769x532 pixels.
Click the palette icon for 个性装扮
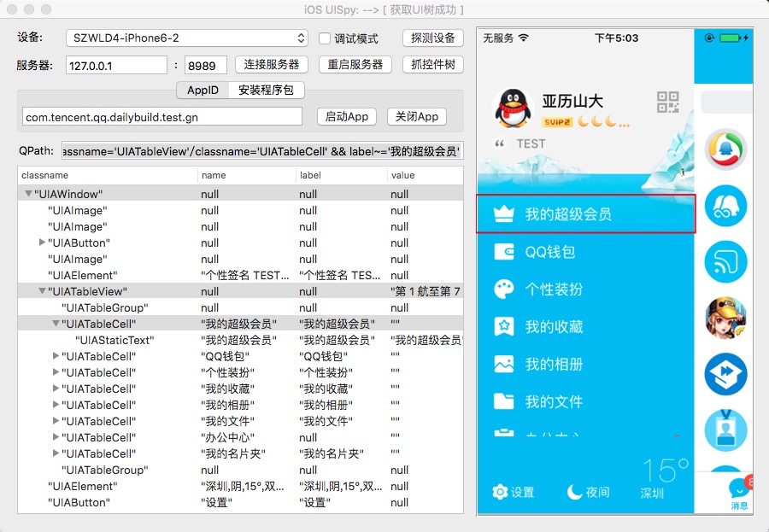tap(504, 289)
